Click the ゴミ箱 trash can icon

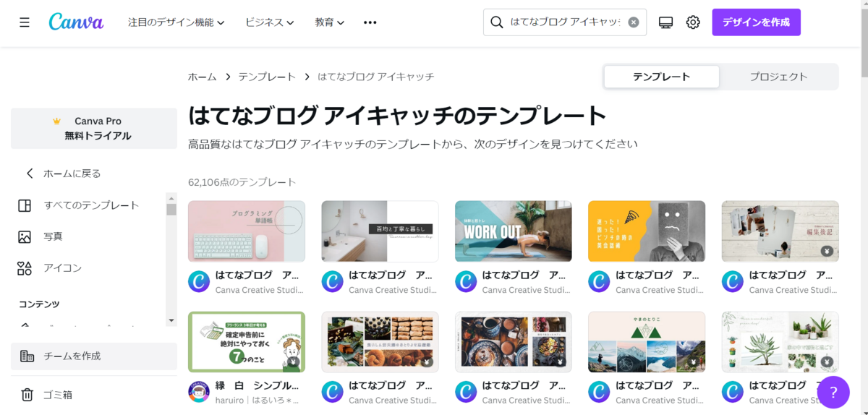pyautogui.click(x=27, y=395)
